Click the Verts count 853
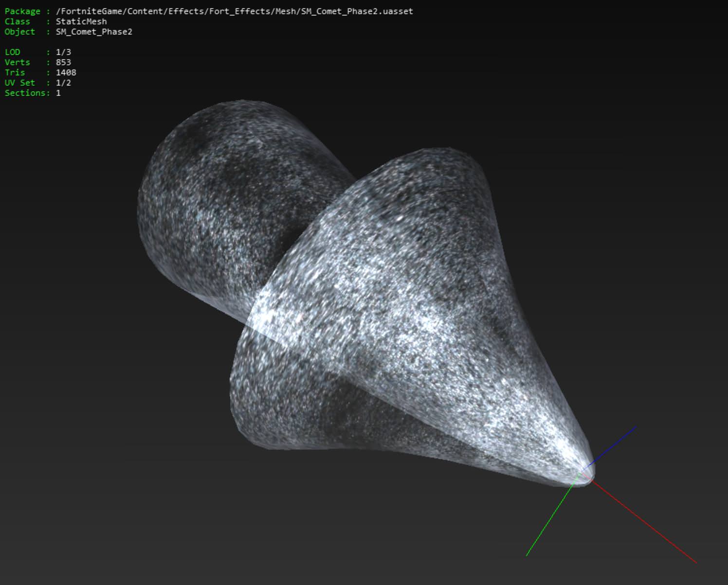 coord(63,62)
